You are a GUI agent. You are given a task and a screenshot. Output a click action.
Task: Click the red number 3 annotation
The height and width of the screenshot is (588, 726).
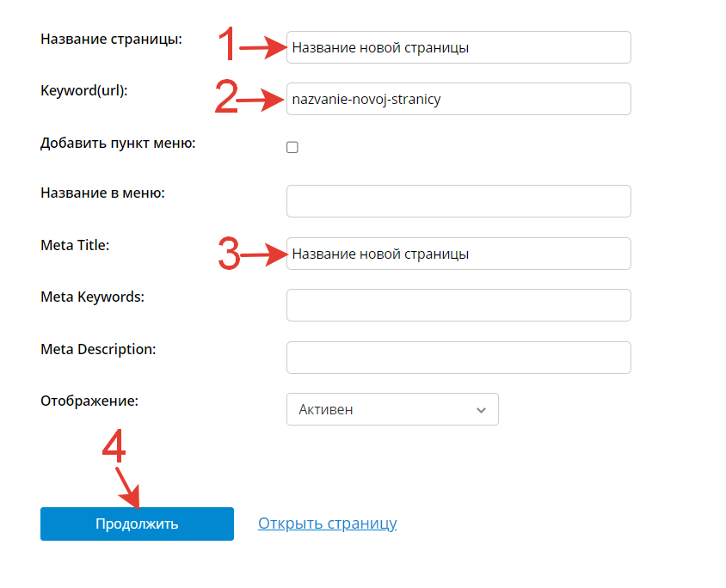[x=228, y=254]
